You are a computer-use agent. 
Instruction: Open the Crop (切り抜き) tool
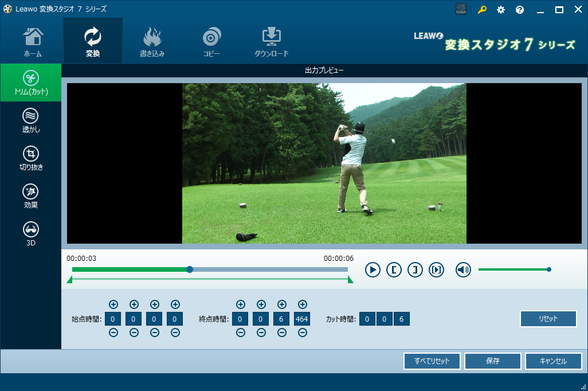[31, 159]
